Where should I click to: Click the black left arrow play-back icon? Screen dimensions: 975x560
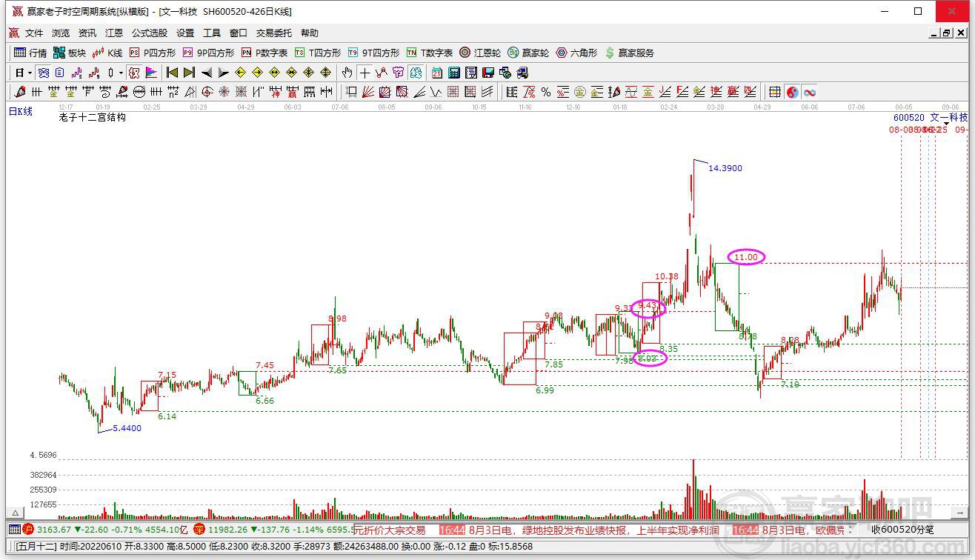point(207,73)
